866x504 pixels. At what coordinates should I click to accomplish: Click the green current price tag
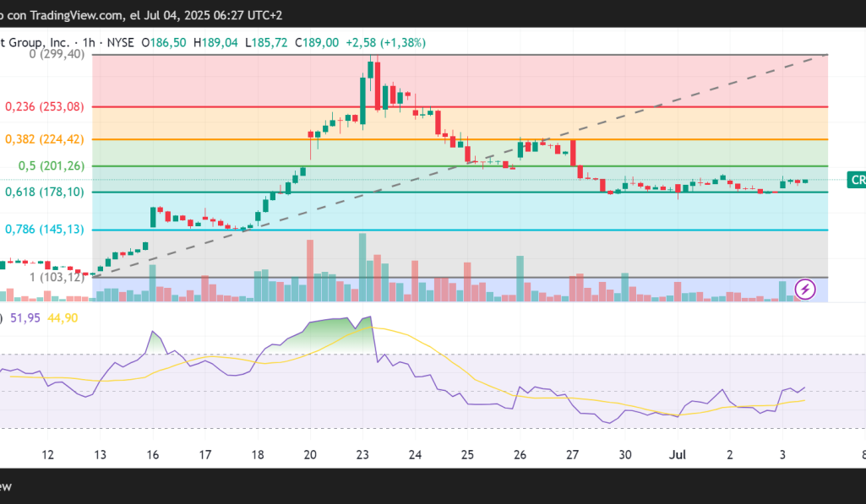857,180
